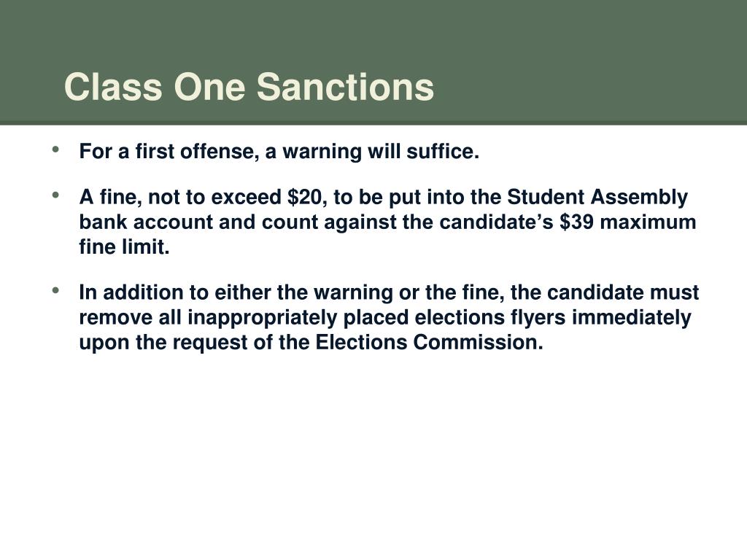Image resolution: width=747 pixels, height=560 pixels.
Task: Click 'A fine' at the second bullet start
Action: coord(111,198)
